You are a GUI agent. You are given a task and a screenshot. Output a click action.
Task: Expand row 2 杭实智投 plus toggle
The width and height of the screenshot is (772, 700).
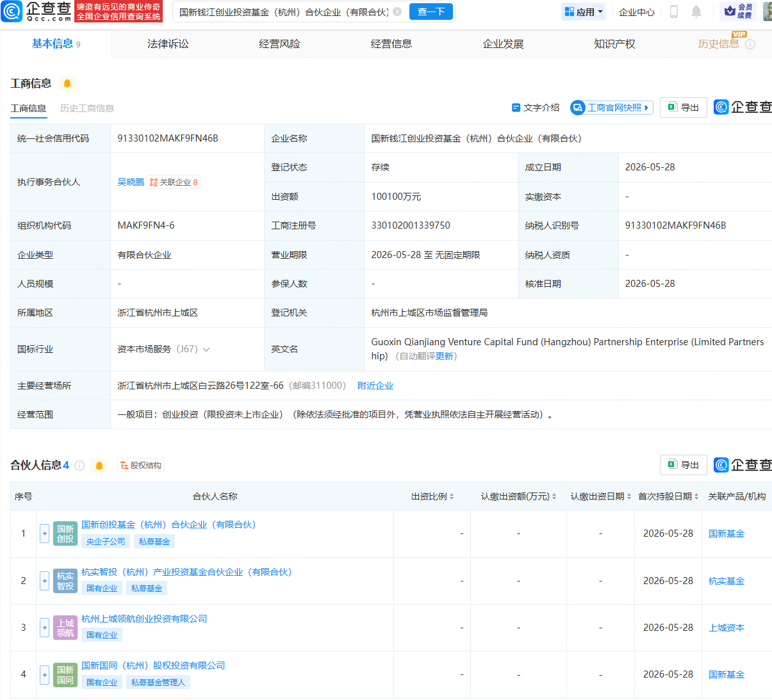[x=45, y=581]
